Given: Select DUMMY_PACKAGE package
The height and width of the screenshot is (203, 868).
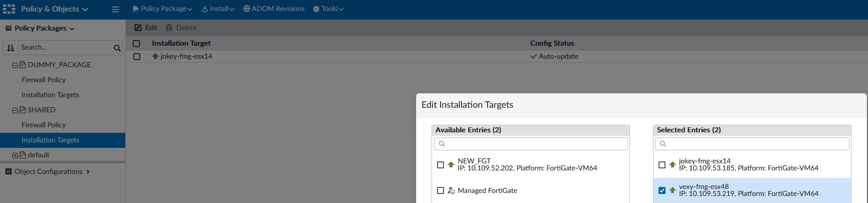Looking at the screenshot, I should coord(59,65).
